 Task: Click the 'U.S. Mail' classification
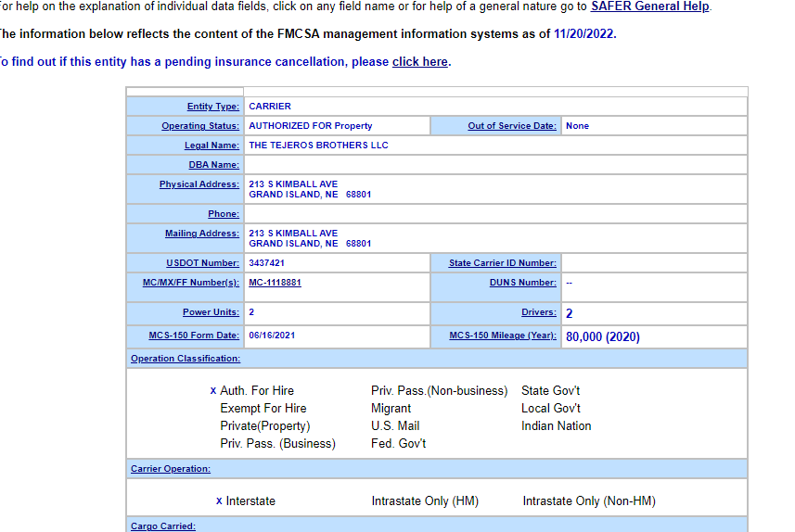click(x=395, y=426)
